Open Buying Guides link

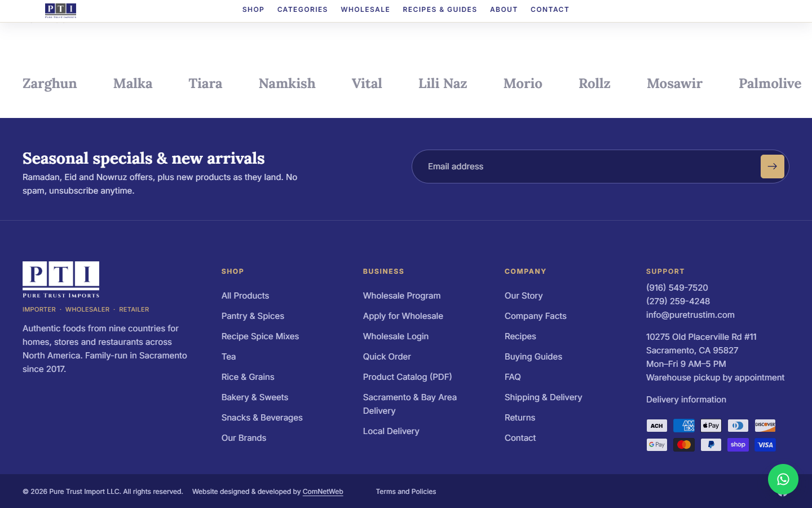pyautogui.click(x=533, y=357)
